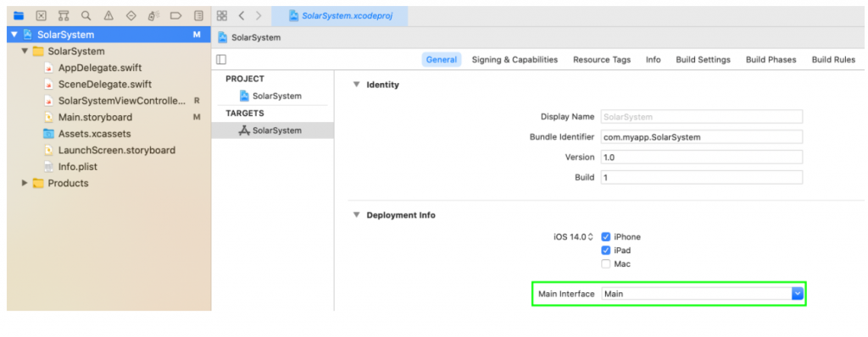Open the Info tab
The width and height of the screenshot is (868, 337).
tap(654, 60)
